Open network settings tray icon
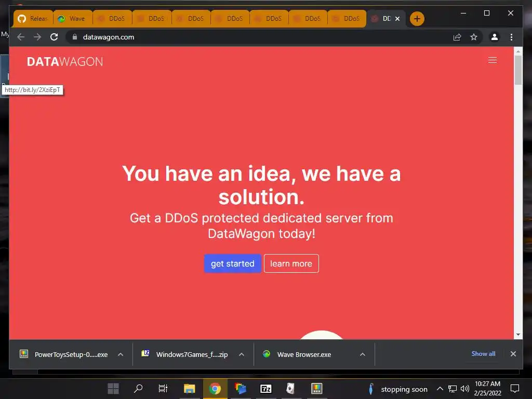 pos(453,389)
